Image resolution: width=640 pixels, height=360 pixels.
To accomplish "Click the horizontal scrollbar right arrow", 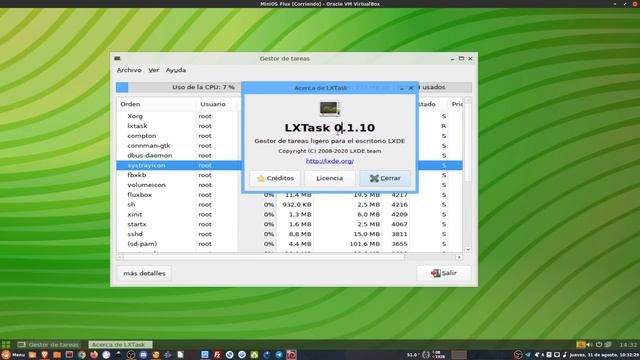I will [459, 257].
